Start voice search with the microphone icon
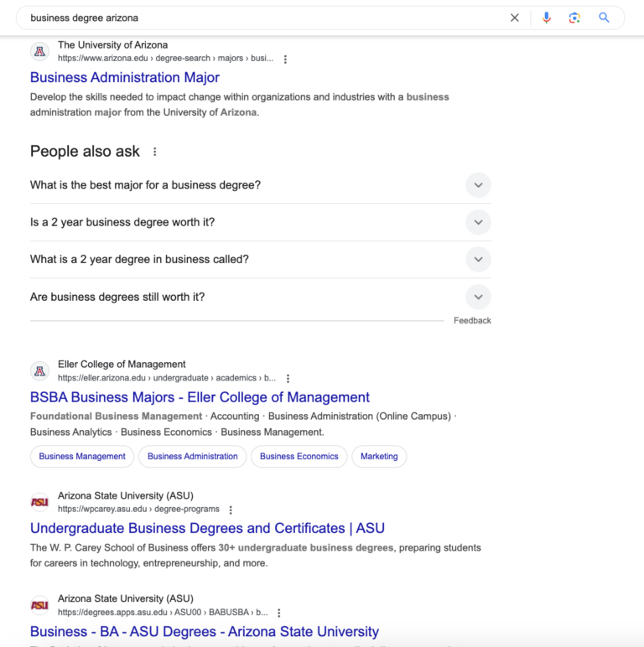Image resolution: width=644 pixels, height=647 pixels. (x=547, y=18)
